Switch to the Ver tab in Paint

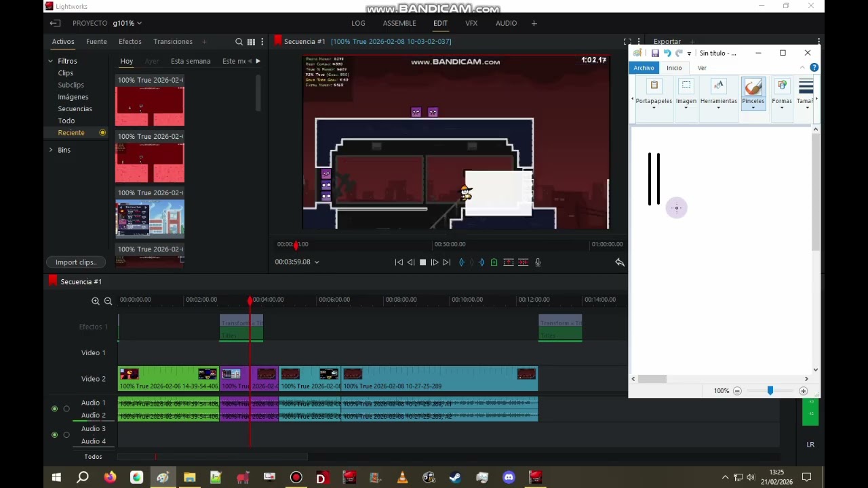coord(702,68)
